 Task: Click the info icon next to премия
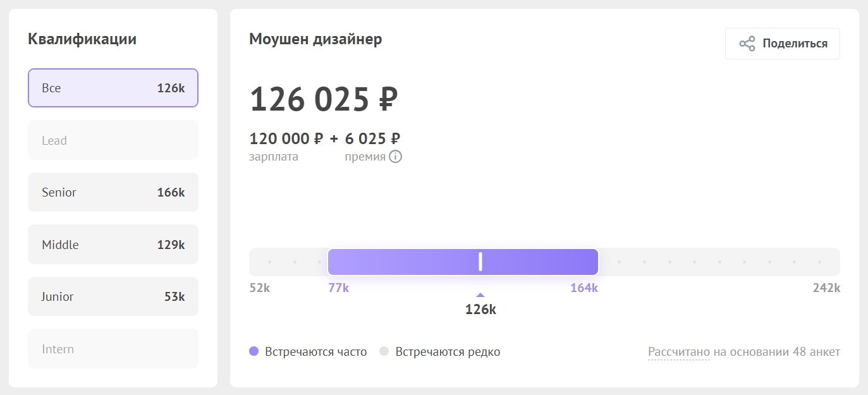(x=395, y=157)
